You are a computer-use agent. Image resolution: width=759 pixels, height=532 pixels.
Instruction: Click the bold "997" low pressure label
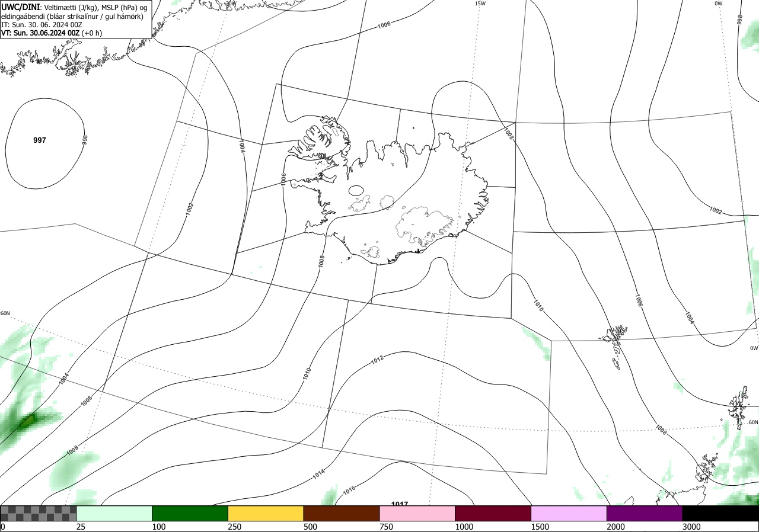tap(40, 140)
